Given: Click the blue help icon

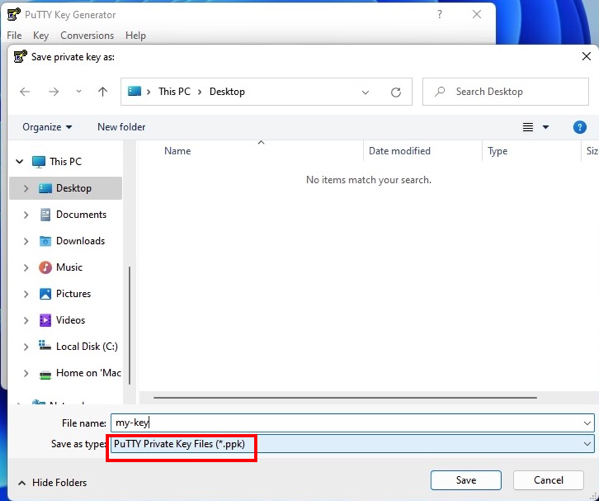Looking at the screenshot, I should [x=580, y=127].
